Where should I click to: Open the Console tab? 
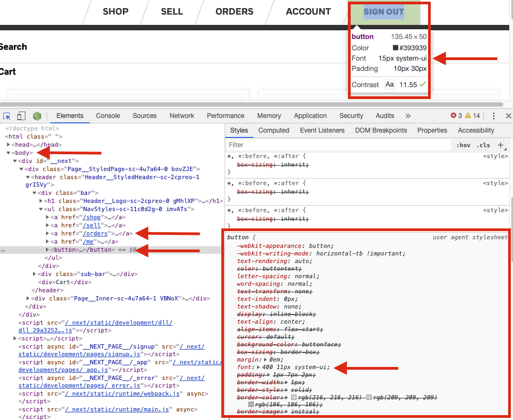(x=108, y=116)
